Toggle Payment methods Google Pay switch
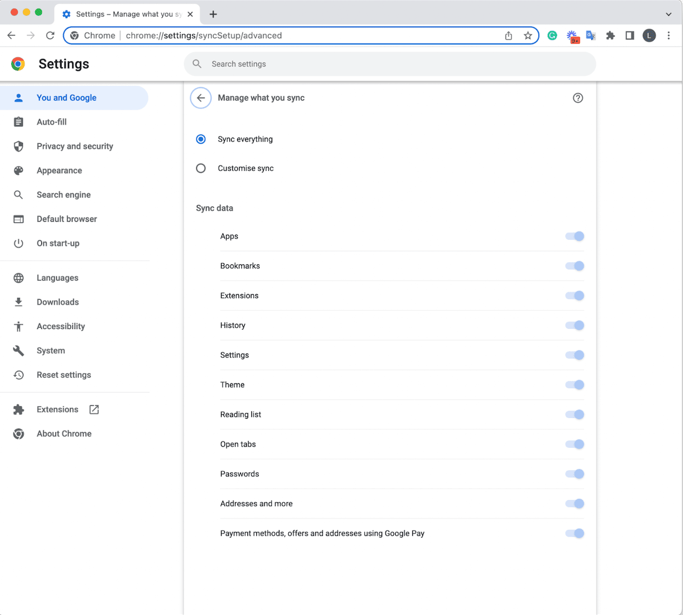This screenshot has width=683, height=615. pos(575,533)
